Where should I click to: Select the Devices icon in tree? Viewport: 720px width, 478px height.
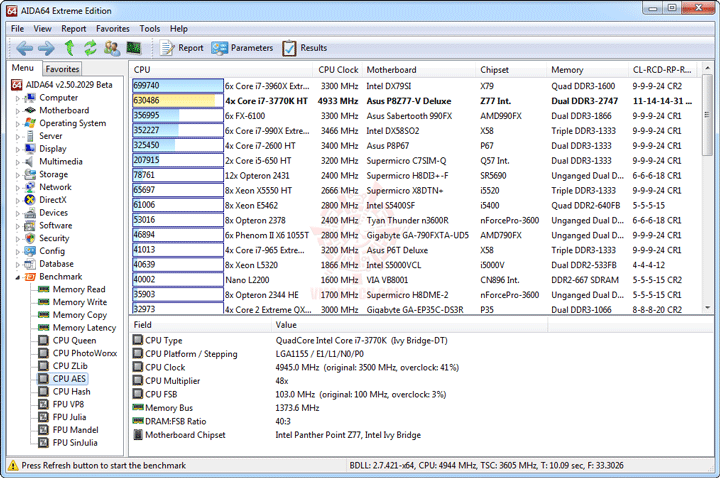30,213
